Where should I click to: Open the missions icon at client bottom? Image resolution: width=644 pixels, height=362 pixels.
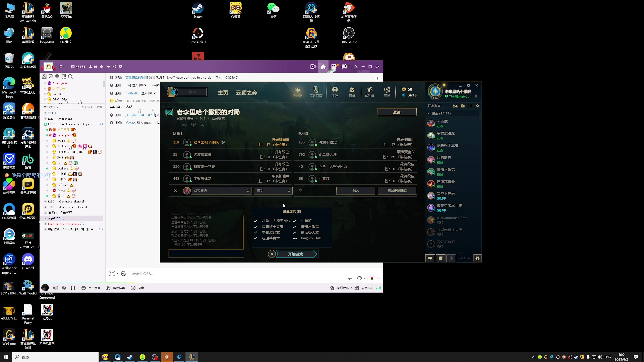click(x=441, y=258)
